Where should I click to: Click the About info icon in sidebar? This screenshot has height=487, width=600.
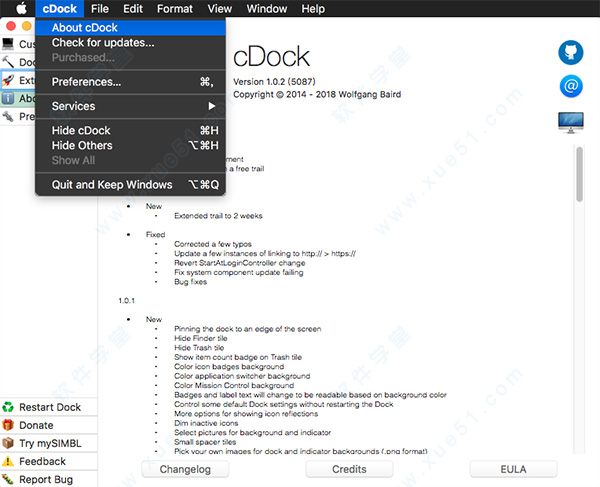click(8, 98)
